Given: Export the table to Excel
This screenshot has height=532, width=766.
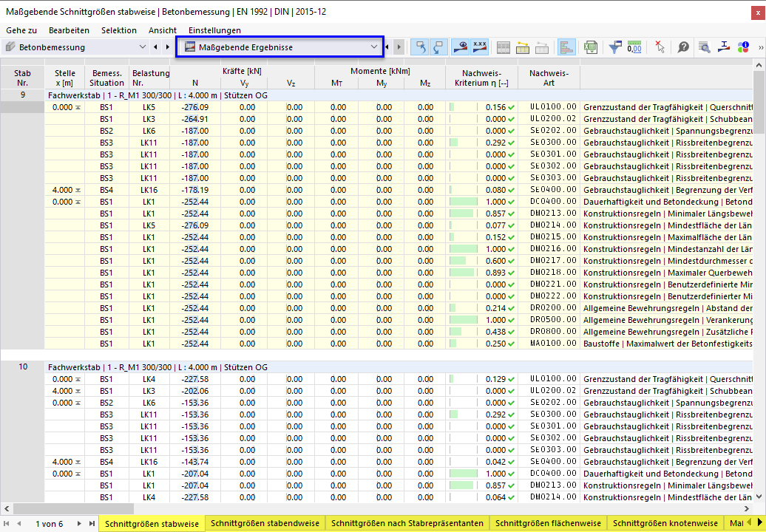Looking at the screenshot, I should point(591,47).
